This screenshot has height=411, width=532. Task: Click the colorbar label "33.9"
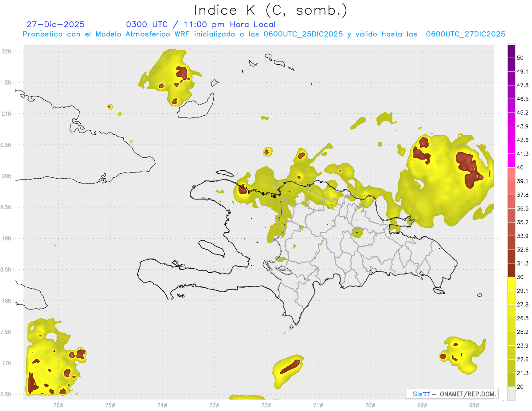(x=523, y=236)
